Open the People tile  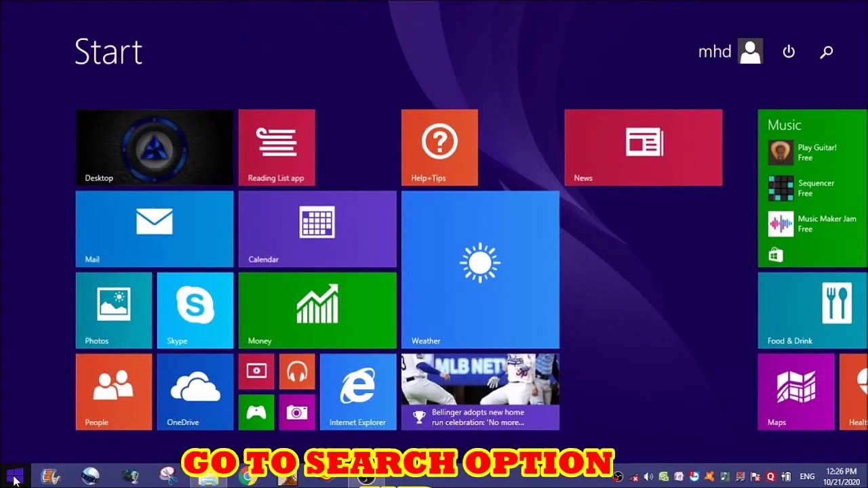(114, 392)
